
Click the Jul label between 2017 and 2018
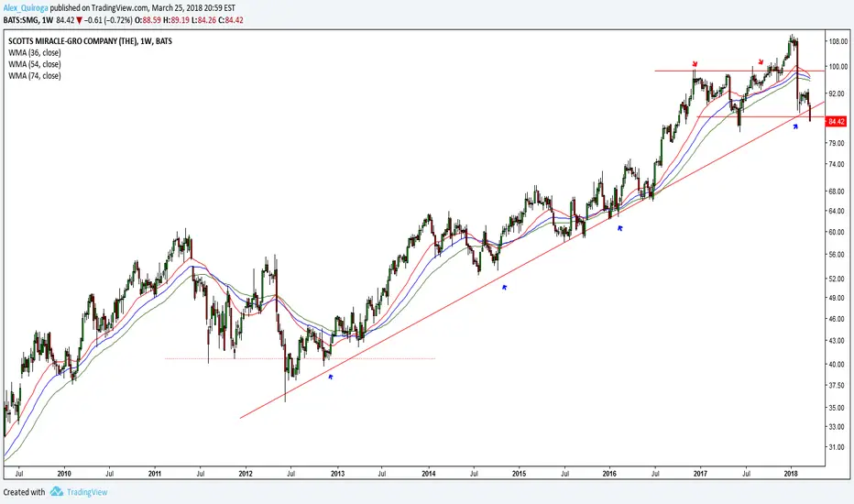746,474
